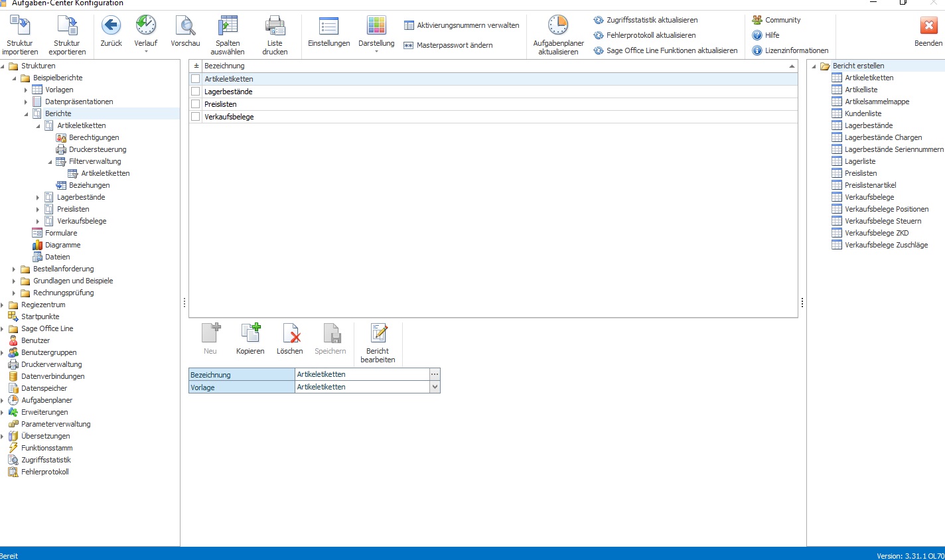Print the list with Liste drucken
The image size is (945, 560).
[275, 26]
